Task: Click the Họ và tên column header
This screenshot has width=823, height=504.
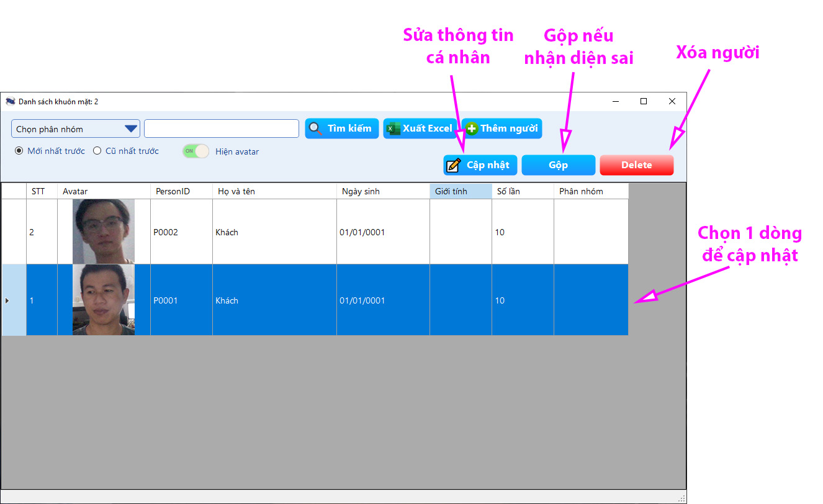Action: point(274,191)
